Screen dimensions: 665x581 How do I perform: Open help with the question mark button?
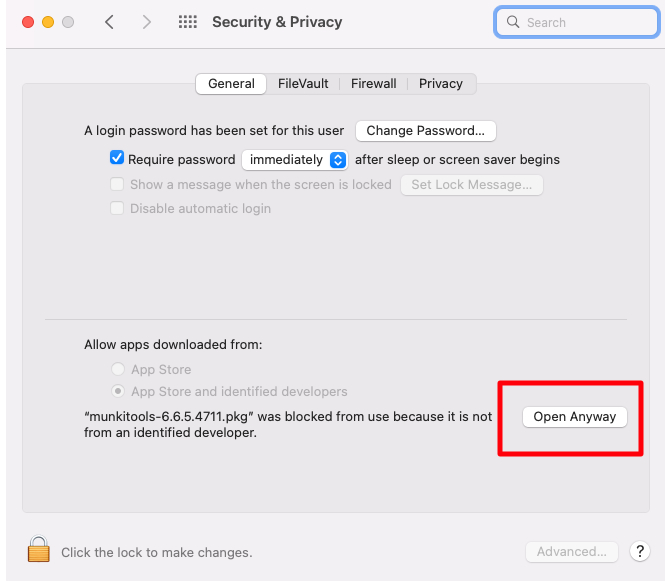[640, 551]
